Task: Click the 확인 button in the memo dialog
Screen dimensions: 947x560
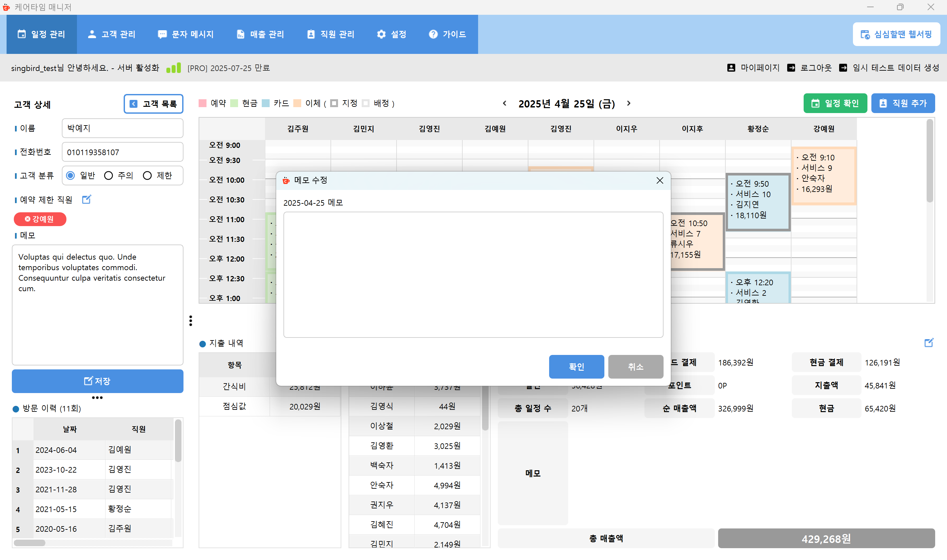Action: pyautogui.click(x=576, y=366)
